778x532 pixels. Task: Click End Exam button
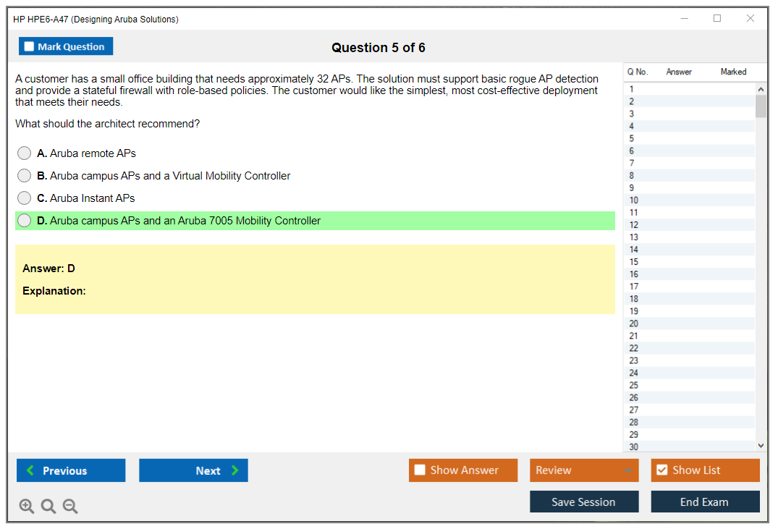(705, 502)
